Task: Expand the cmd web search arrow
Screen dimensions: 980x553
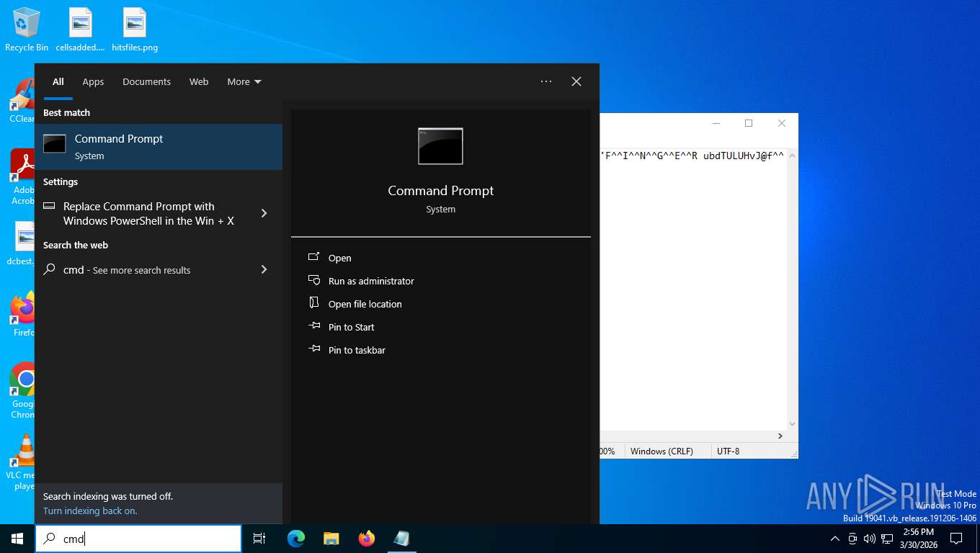Action: pos(264,269)
